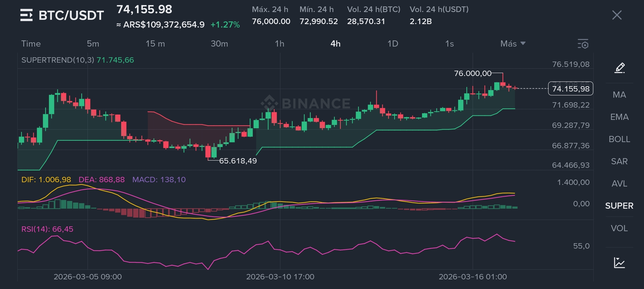Enable the SAR indicator
The image size is (644, 289).
619,161
